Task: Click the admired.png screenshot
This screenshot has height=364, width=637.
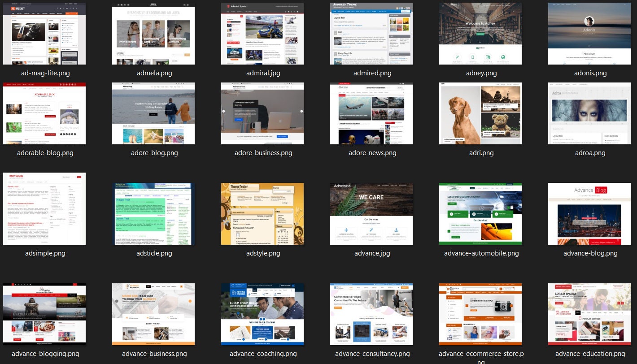Action: (x=371, y=33)
